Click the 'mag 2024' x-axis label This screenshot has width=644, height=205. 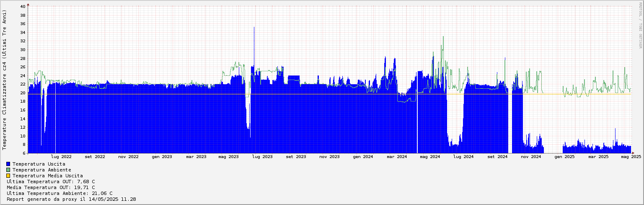430,157
